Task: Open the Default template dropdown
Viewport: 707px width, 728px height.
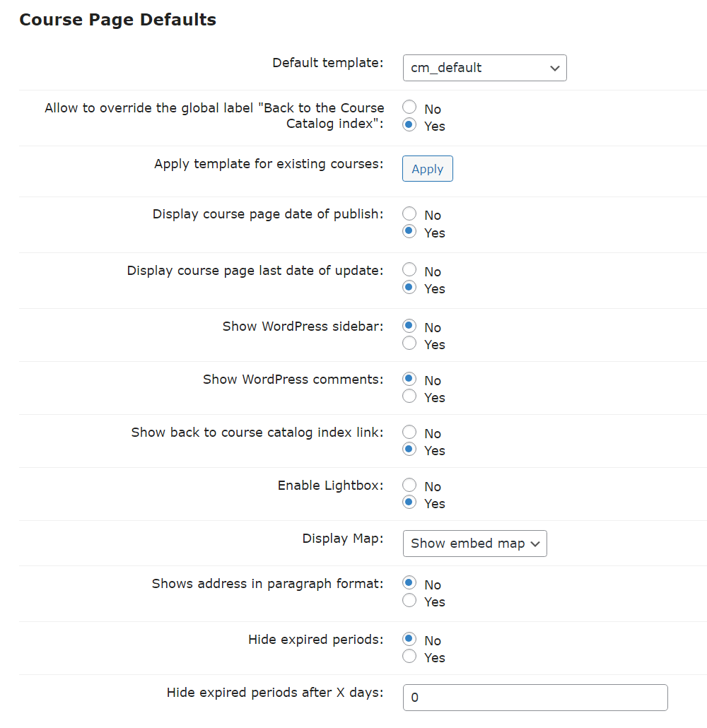Action: [484, 68]
